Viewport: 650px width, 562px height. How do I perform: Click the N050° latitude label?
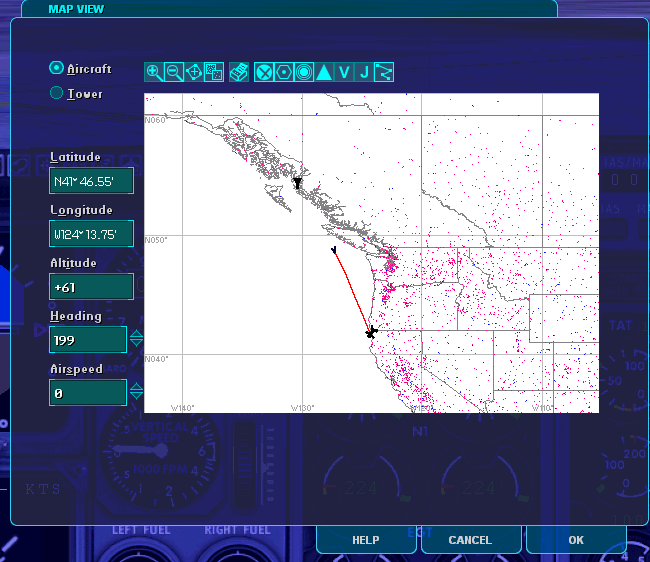[156, 240]
